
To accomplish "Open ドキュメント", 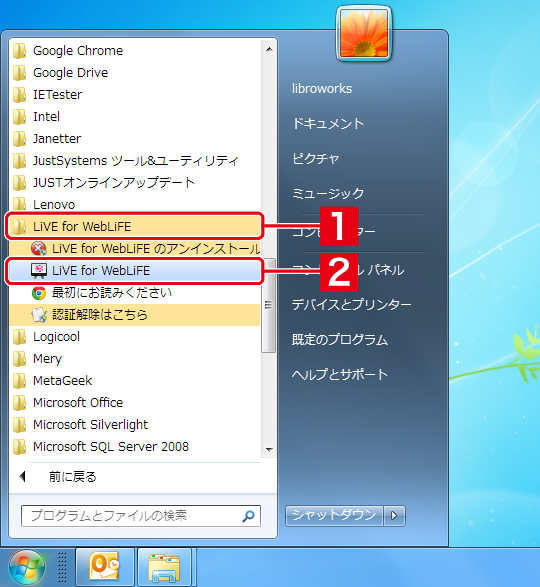I will [x=328, y=123].
